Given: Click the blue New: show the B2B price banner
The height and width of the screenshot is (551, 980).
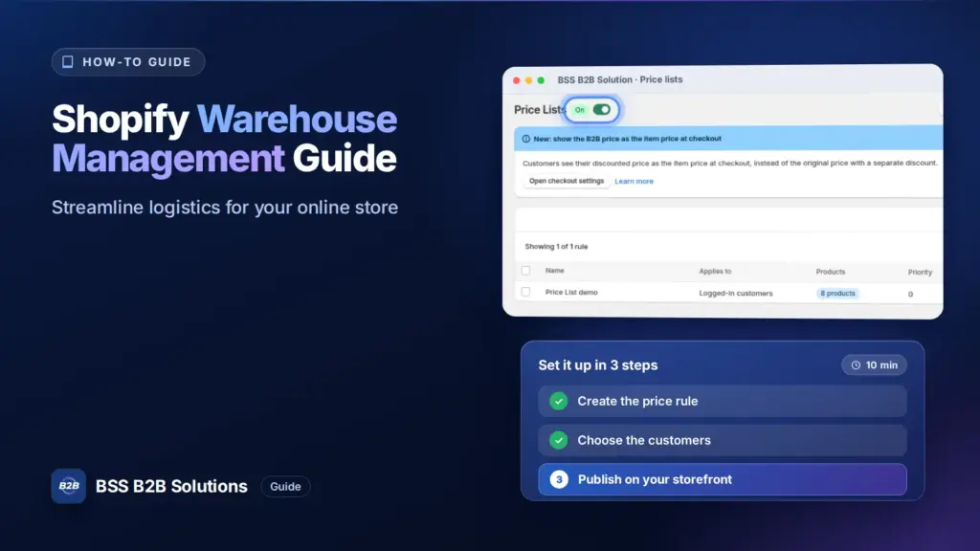Looking at the screenshot, I should [728, 139].
